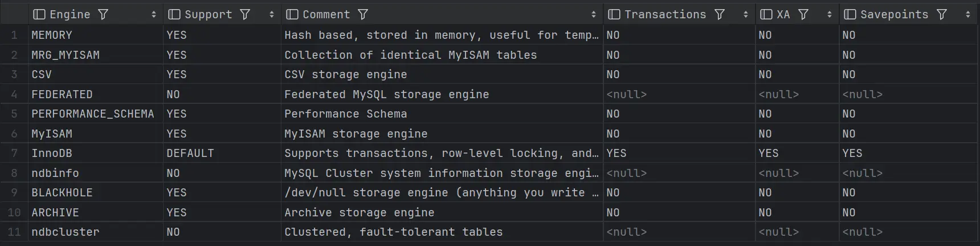Screen dimensions: 980x246
Task: Toggle sort arrows on Support column
Action: pos(272,15)
